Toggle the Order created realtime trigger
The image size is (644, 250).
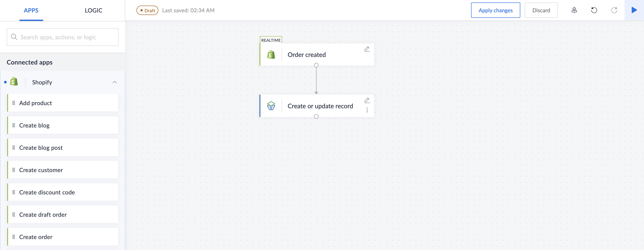pos(271,40)
